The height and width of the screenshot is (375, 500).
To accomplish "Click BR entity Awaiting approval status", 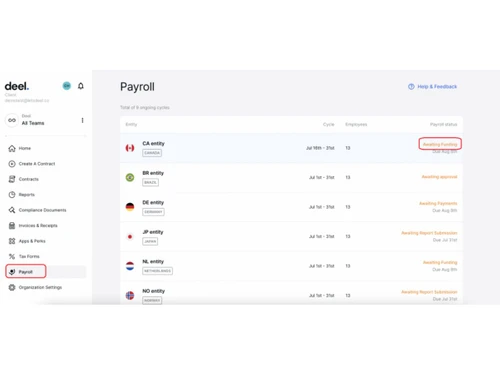I will pos(439,177).
